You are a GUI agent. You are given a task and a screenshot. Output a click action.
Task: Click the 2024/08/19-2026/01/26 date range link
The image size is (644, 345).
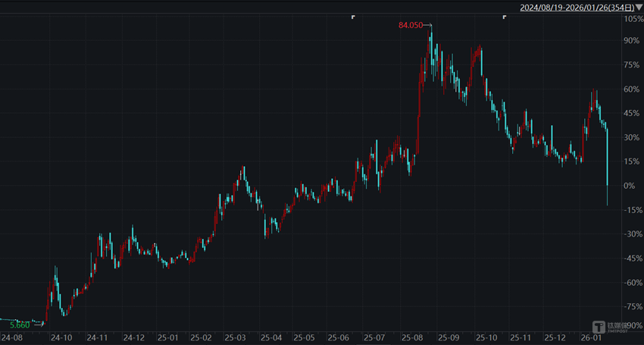[576, 7]
